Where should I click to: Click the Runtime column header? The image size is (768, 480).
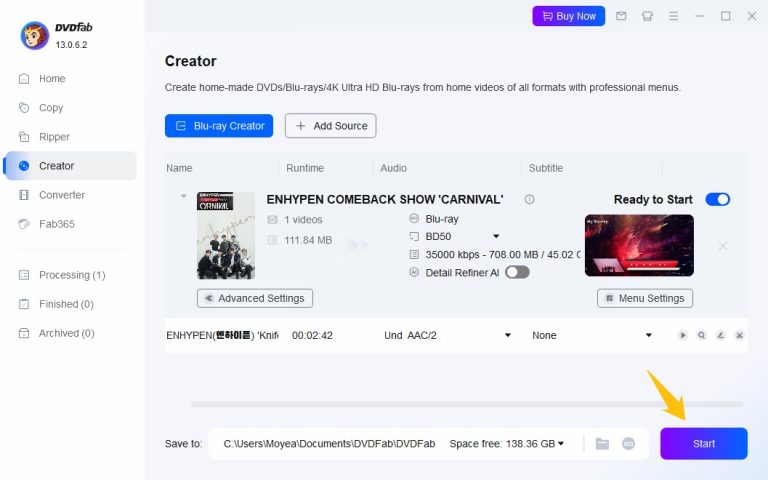[305, 168]
